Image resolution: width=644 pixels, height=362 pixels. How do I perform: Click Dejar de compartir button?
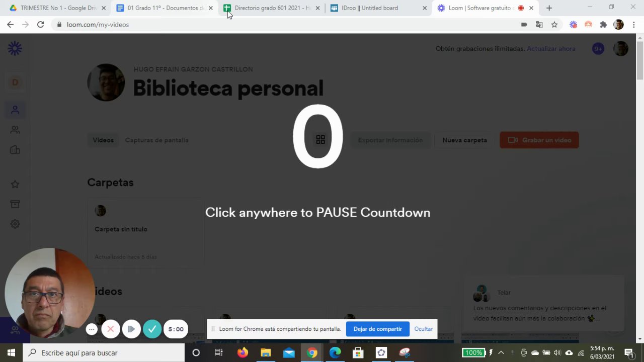coord(377,329)
